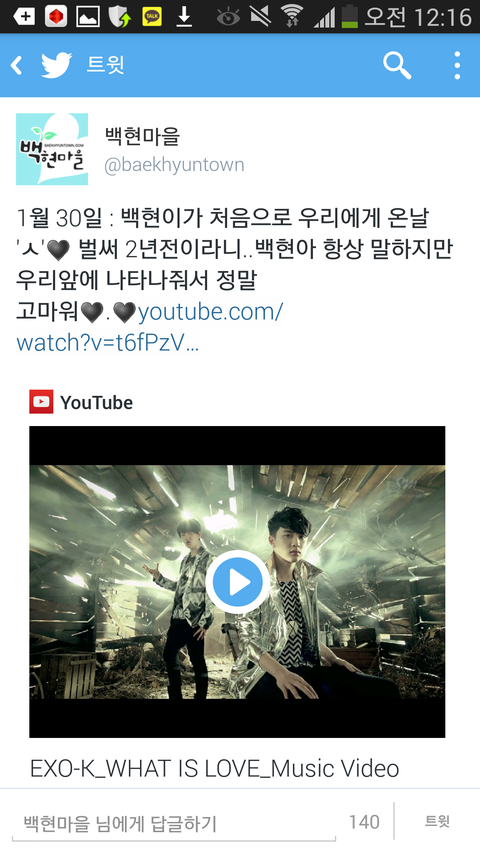Follow the youtube.com/watch link in tweet
Screen dimensions: 480x853
pos(150,327)
